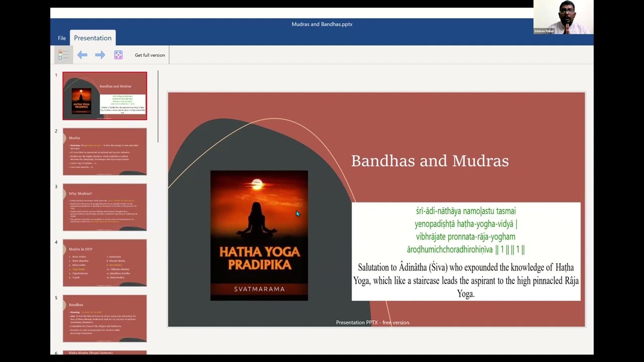Image resolution: width=644 pixels, height=362 pixels.
Task: Select slide 4 Mudra in HYP thumbnail
Action: (105, 263)
